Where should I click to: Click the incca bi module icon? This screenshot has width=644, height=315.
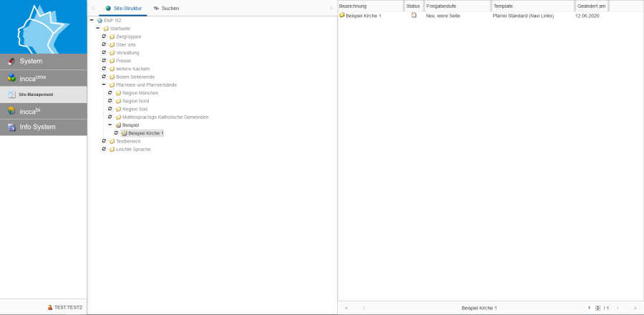coord(11,111)
